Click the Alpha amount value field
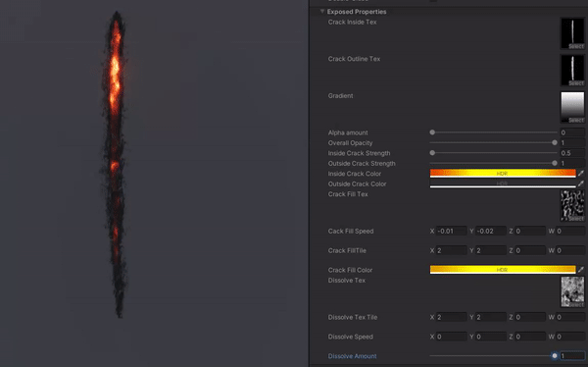This screenshot has height=367, width=588. point(572,132)
